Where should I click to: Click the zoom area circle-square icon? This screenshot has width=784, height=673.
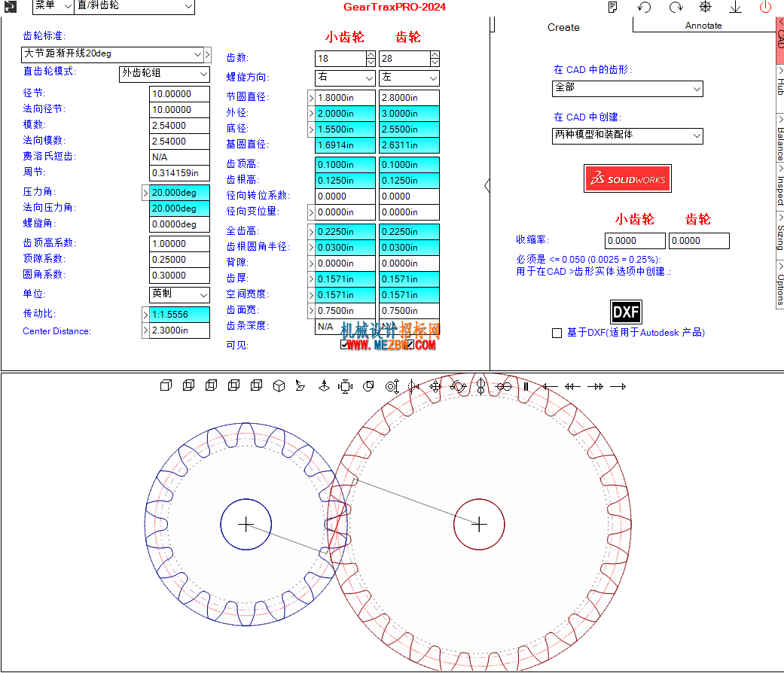pyautogui.click(x=368, y=386)
